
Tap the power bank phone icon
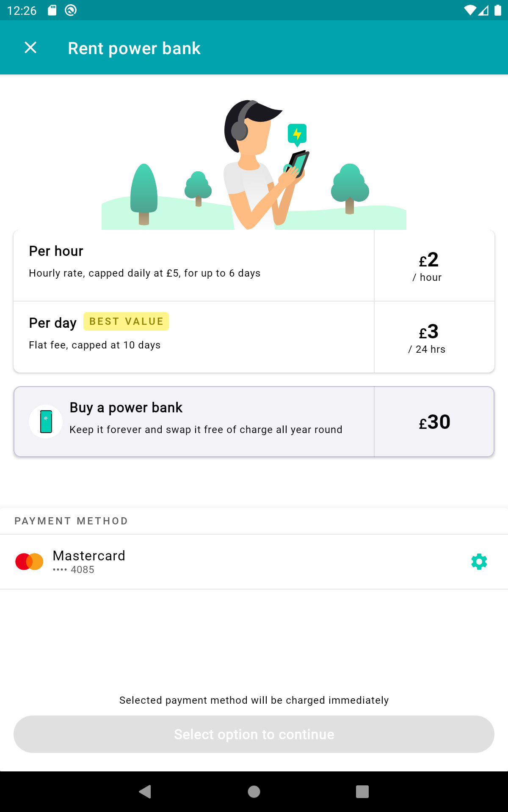pyautogui.click(x=46, y=422)
